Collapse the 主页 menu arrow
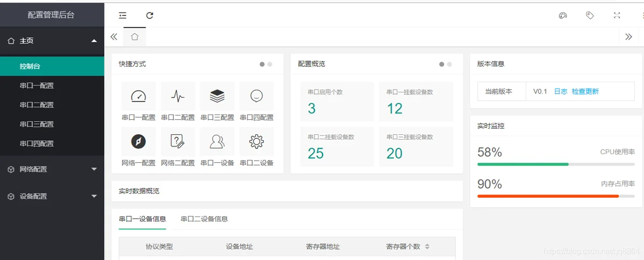This screenshot has height=260, width=644. 94,40
